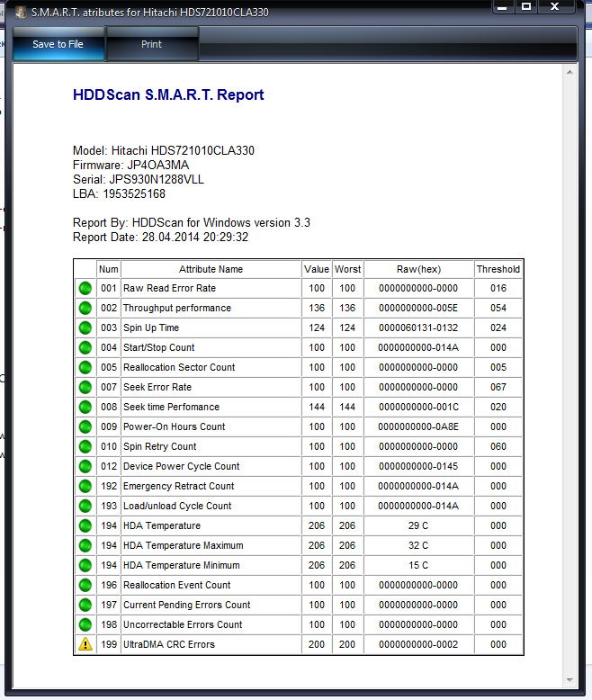This screenshot has height=700, width=592.
Task: Click green status icon beside HDA Temperature 29 C
Action: pyautogui.click(x=85, y=525)
